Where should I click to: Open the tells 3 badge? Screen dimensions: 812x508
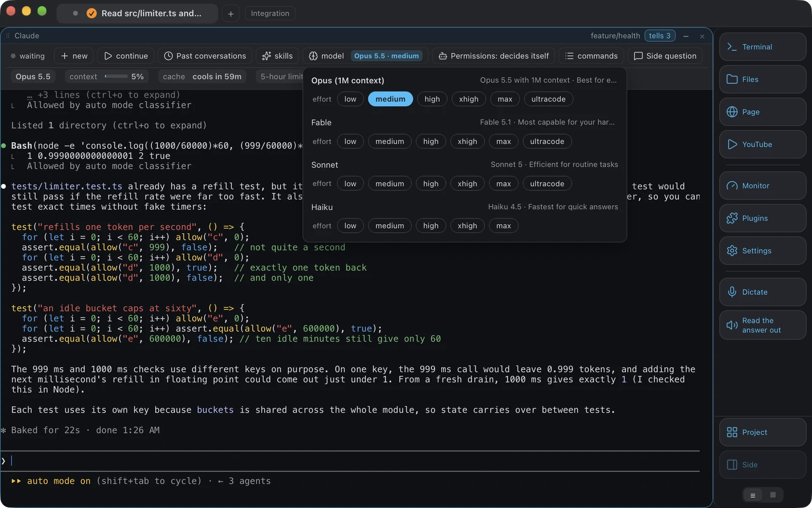[660, 36]
